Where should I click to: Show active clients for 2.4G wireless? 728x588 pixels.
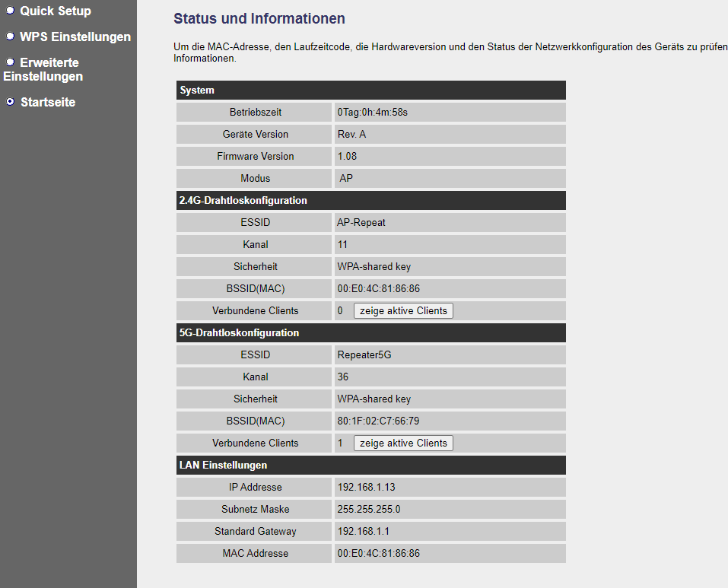(x=403, y=311)
